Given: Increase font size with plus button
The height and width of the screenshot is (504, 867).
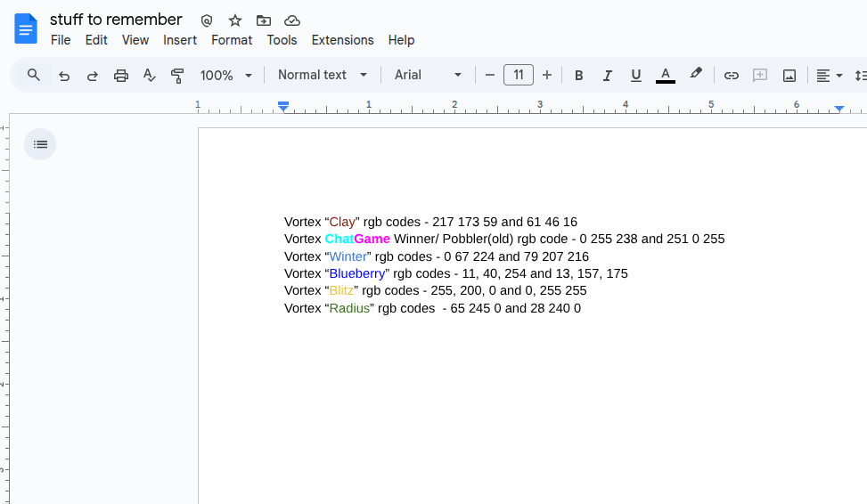Looking at the screenshot, I should 547,75.
